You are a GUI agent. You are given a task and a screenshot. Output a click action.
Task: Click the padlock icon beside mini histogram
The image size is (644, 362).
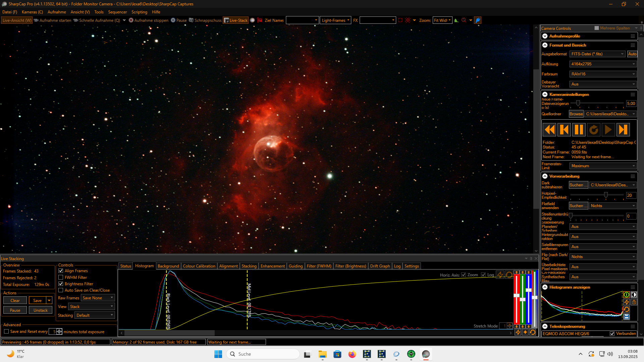click(634, 302)
